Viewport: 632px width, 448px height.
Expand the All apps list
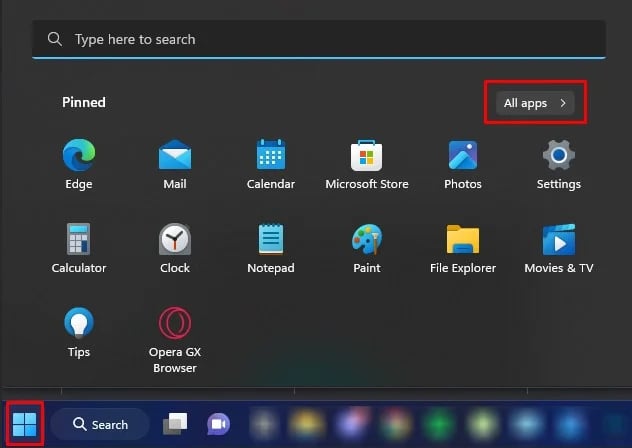tap(535, 103)
